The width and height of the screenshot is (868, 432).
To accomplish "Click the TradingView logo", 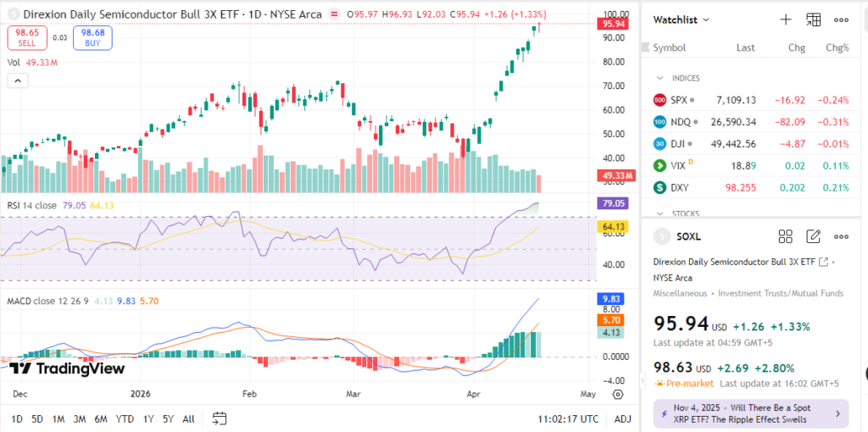I will 67,368.
